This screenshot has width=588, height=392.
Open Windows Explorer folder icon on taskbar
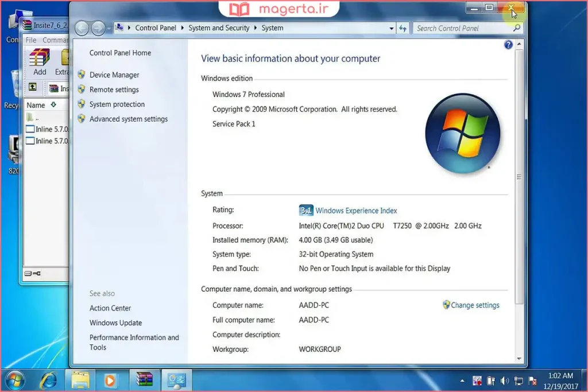click(80, 380)
